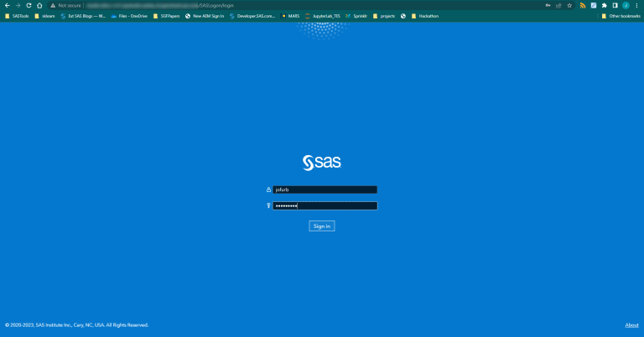Open the Hackathon bookmark folder
The height and width of the screenshot is (337, 644).
click(x=429, y=16)
